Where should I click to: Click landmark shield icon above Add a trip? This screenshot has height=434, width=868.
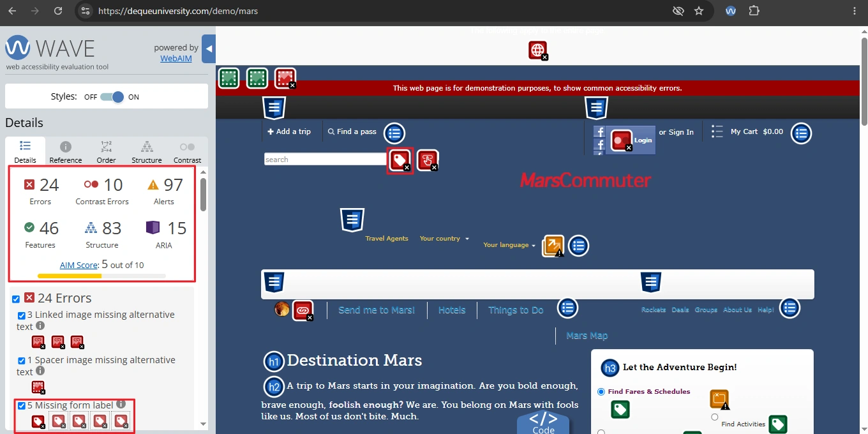[274, 108]
